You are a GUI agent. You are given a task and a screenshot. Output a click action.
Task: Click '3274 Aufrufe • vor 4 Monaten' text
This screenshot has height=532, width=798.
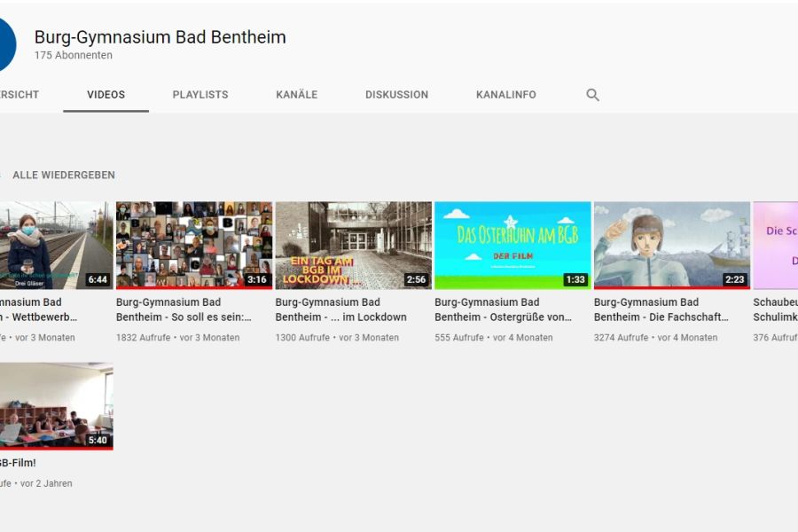(x=655, y=338)
